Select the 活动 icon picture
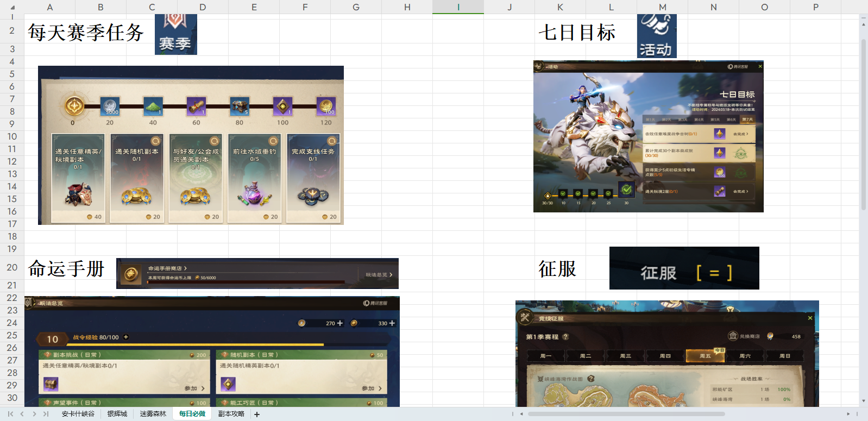 [657, 36]
